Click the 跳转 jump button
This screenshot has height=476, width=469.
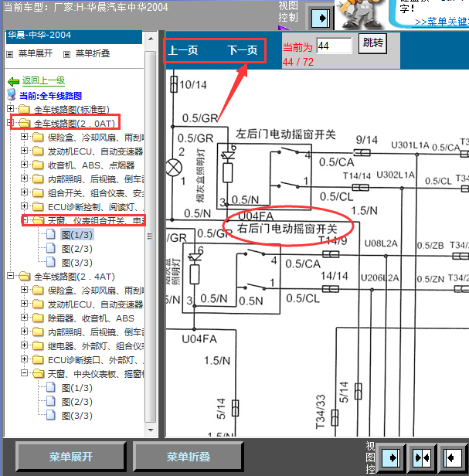(372, 43)
